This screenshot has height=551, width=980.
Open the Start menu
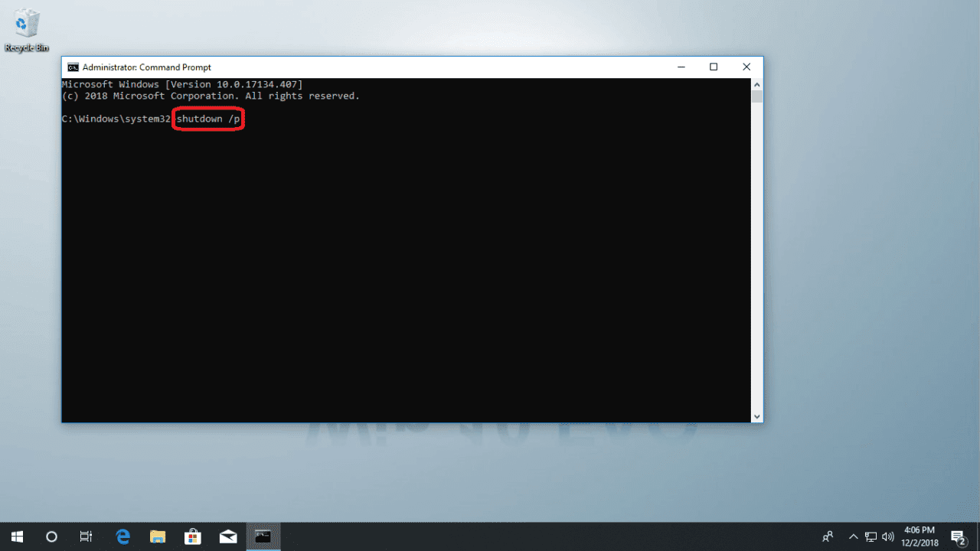(x=16, y=536)
